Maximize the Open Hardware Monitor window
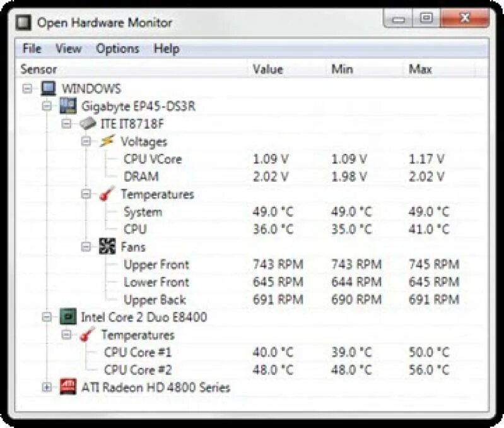Viewport: 504px width, 428px height. coord(426,19)
